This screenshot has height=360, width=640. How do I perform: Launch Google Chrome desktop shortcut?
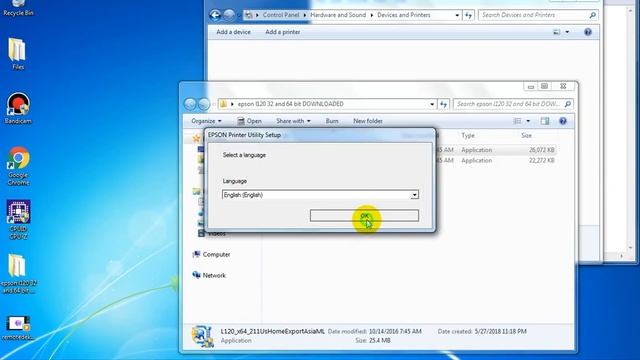[x=18, y=166]
